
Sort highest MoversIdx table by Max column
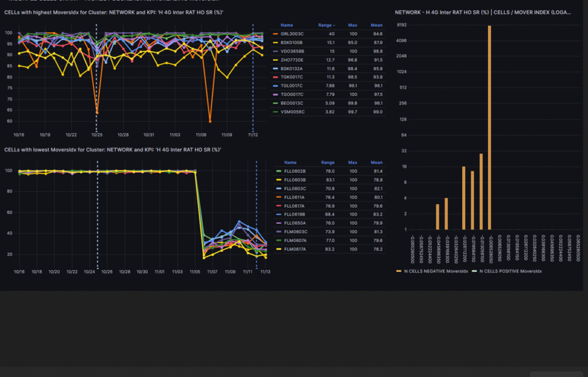(353, 25)
